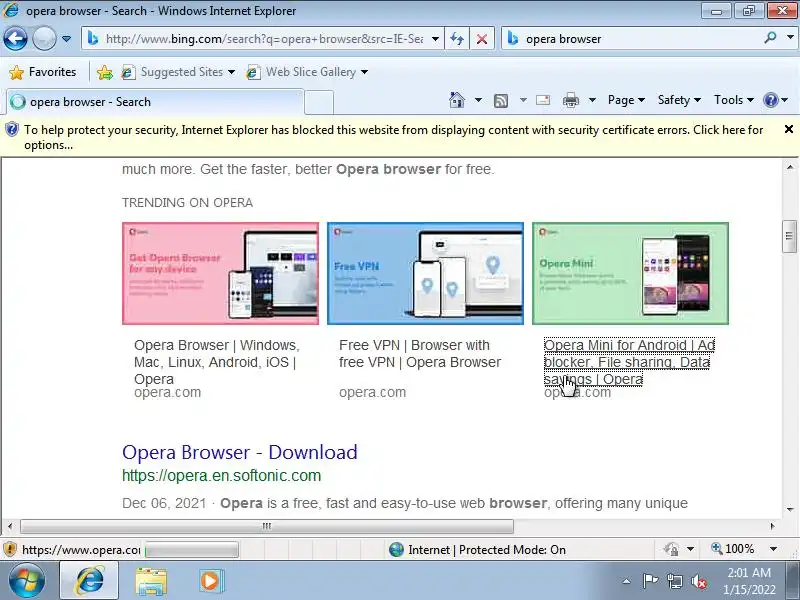The image size is (800, 600).
Task: Click the page loading progress bar
Action: (192, 550)
